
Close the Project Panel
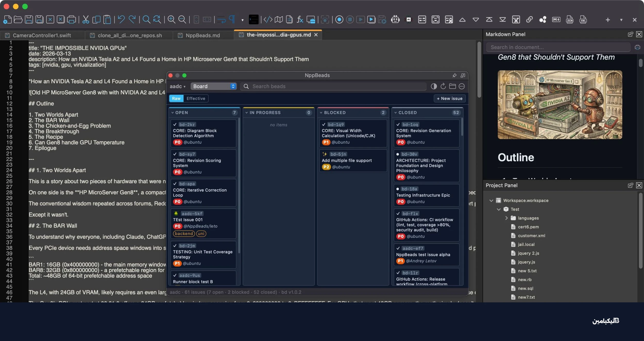[x=639, y=185]
